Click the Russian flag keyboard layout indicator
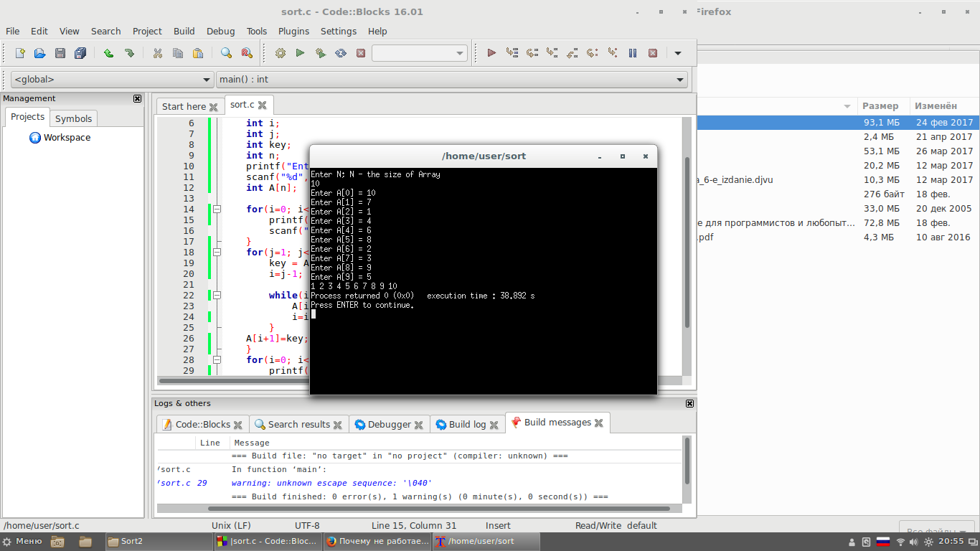 [x=883, y=542]
